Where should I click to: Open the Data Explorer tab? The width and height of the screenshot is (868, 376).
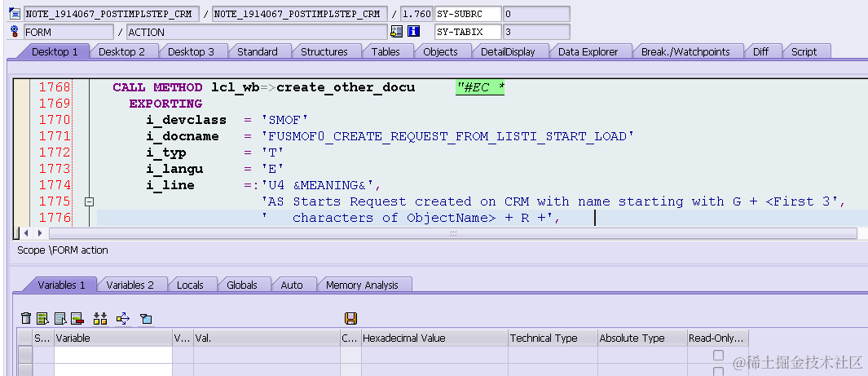pos(588,51)
